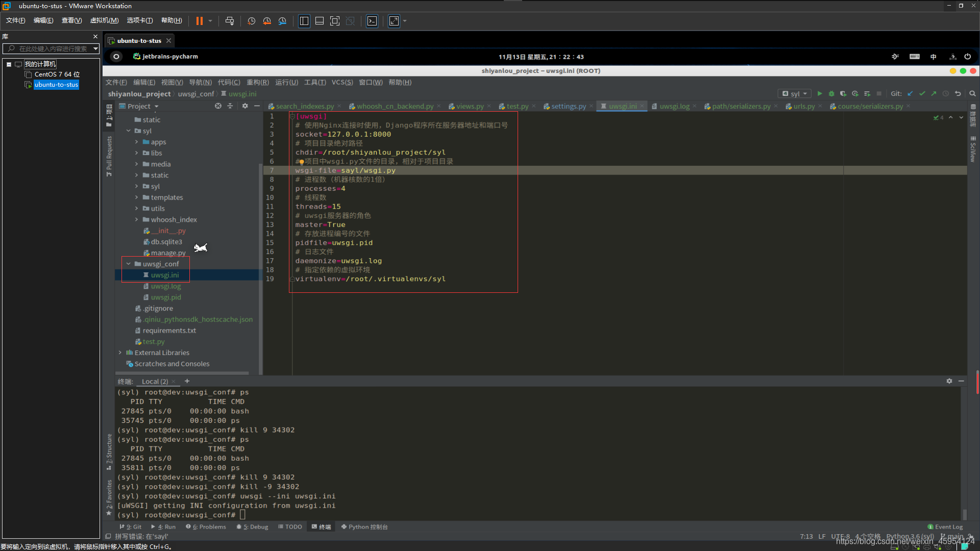
Task: Take a snapshot of the virtual machine
Action: click(251, 21)
